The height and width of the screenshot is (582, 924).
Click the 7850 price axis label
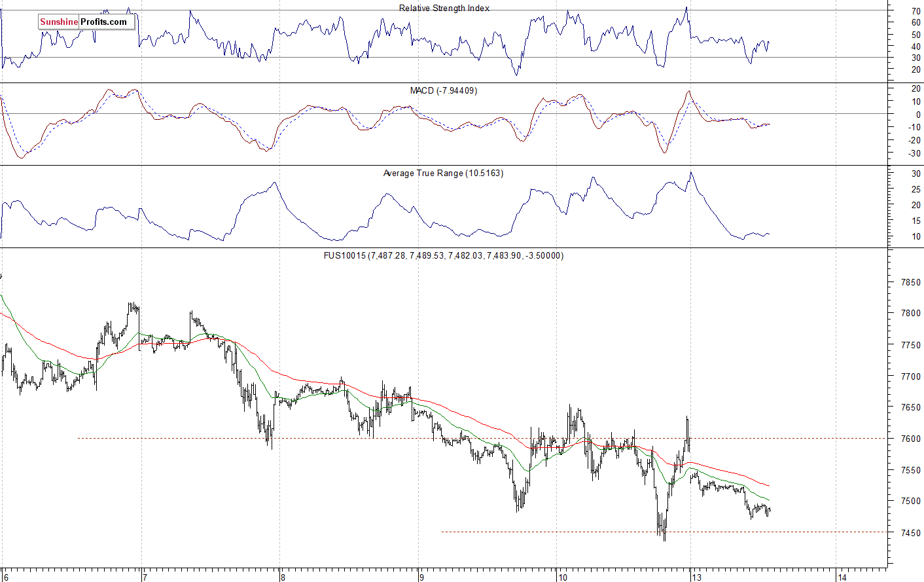910,283
